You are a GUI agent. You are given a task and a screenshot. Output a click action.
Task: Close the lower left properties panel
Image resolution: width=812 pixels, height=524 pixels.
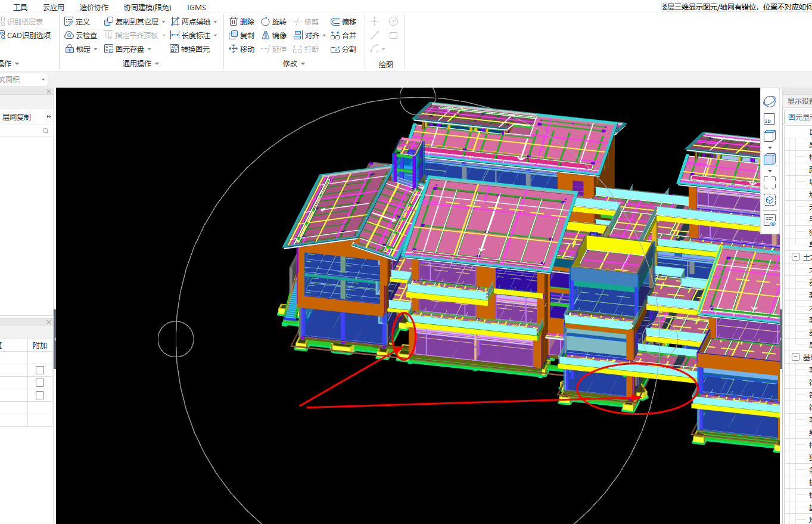(49, 322)
